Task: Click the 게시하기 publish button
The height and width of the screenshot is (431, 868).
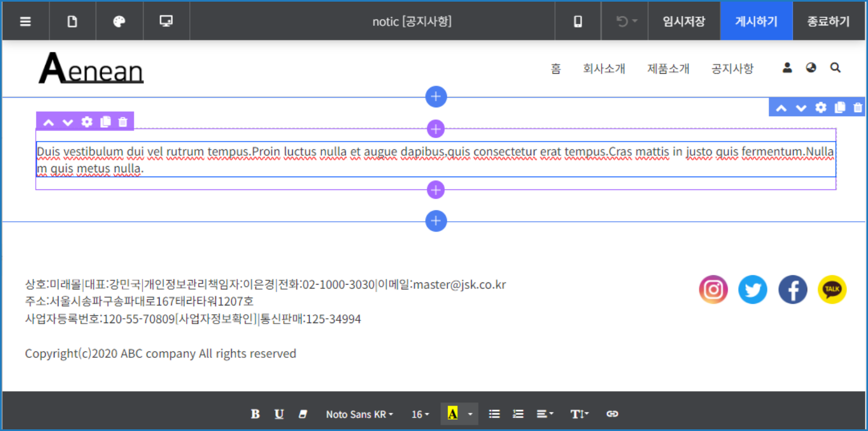Action: (x=756, y=21)
